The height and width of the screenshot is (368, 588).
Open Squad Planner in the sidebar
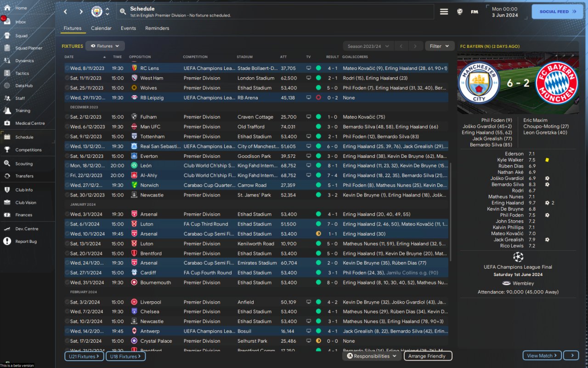pos(28,48)
